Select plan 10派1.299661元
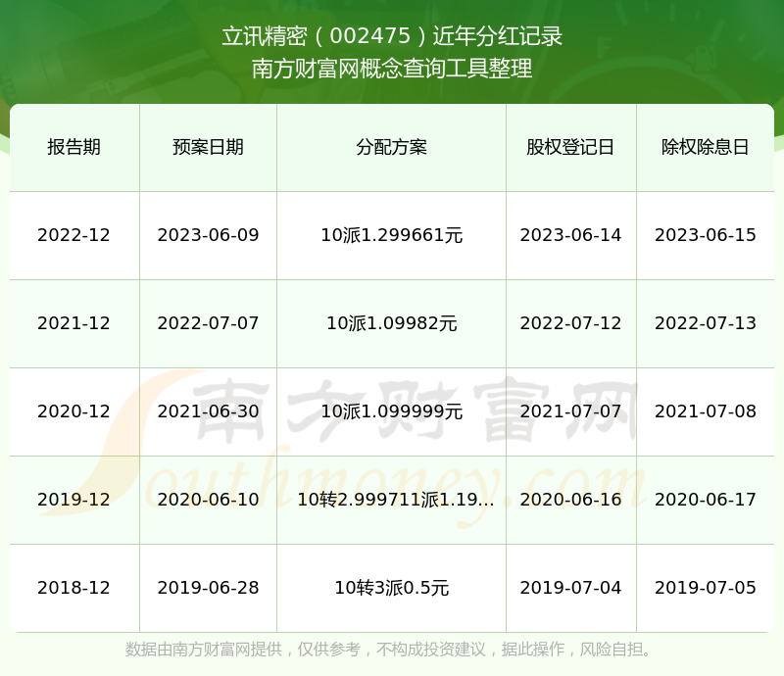The height and width of the screenshot is (676, 784). (x=391, y=235)
